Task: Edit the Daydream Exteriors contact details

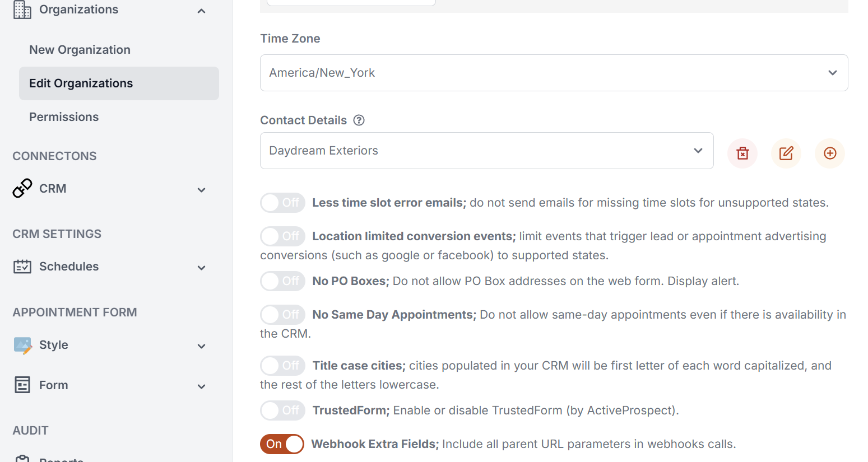Action: click(786, 153)
